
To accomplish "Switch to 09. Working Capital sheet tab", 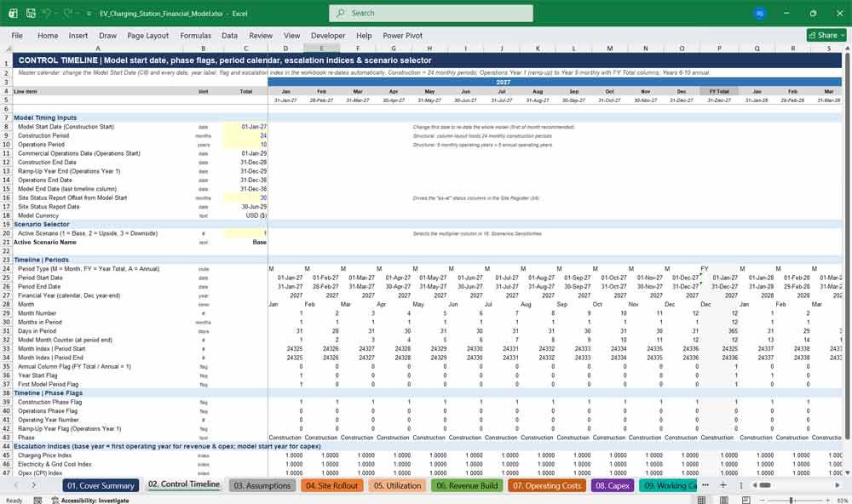I will [668, 485].
